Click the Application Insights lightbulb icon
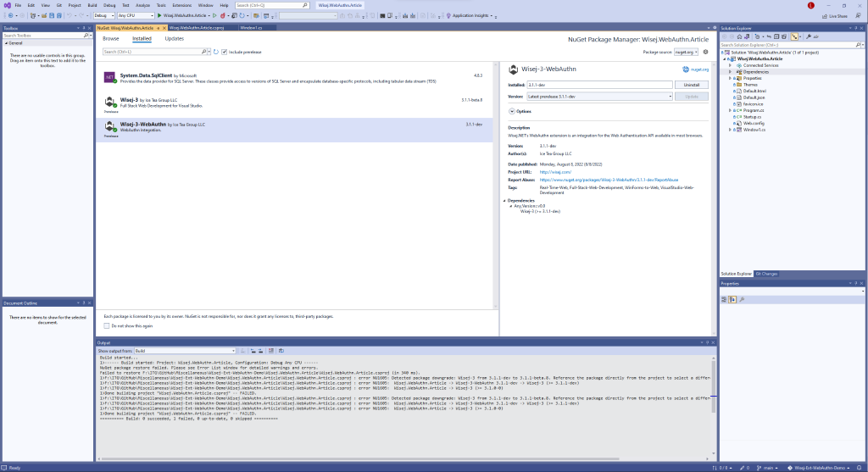 pos(448,15)
